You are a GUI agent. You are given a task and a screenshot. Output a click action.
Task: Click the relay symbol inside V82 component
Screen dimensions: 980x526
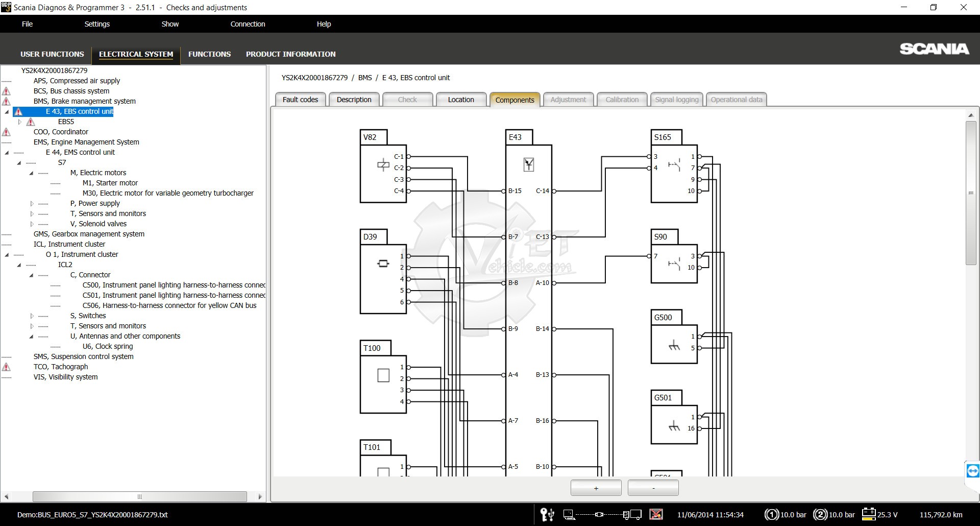(x=383, y=165)
